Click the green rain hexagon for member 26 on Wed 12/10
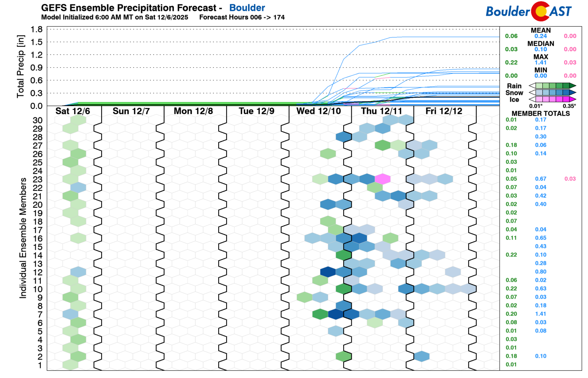This screenshot has height=378, width=588. tap(328, 153)
